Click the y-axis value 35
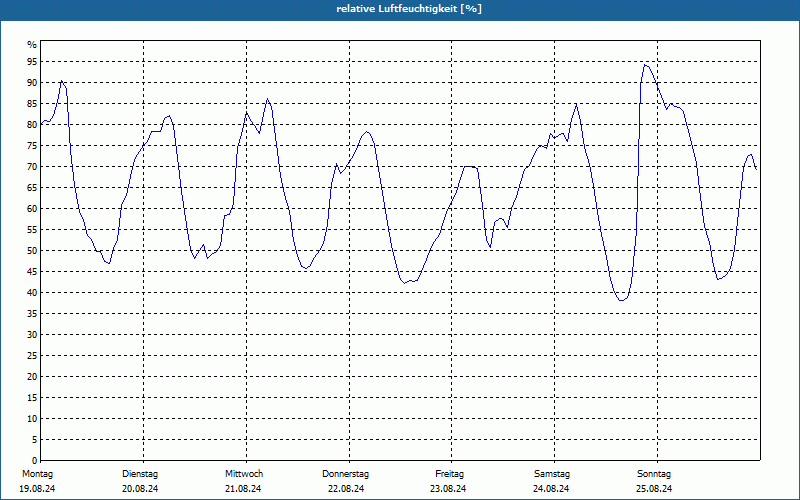This screenshot has height=500, width=800. (x=32, y=314)
